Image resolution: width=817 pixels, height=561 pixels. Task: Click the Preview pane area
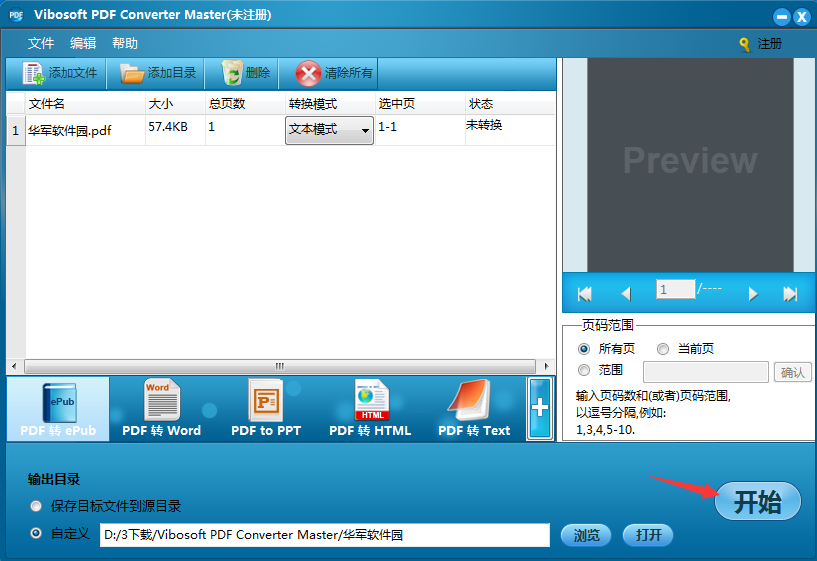tap(690, 165)
